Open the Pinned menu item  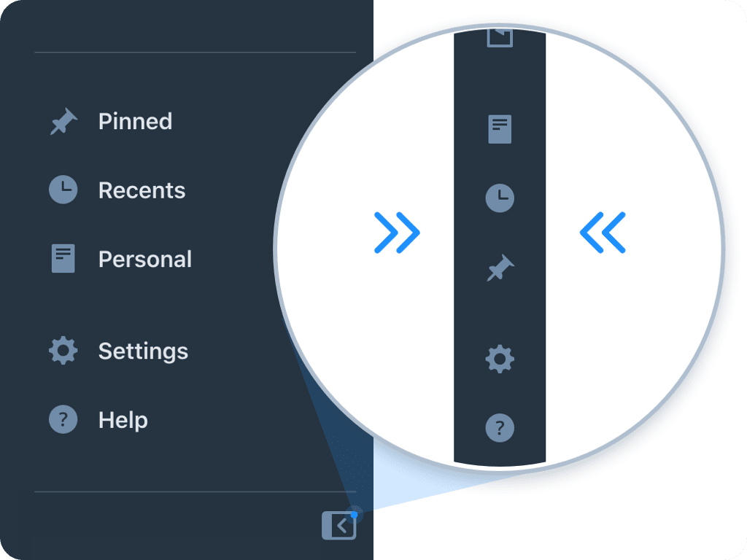[135, 121]
